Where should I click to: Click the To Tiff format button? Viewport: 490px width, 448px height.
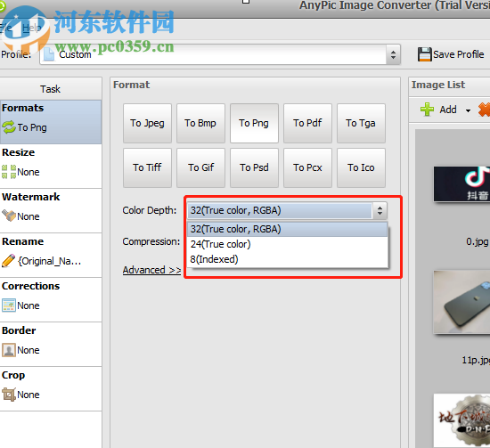click(x=147, y=167)
